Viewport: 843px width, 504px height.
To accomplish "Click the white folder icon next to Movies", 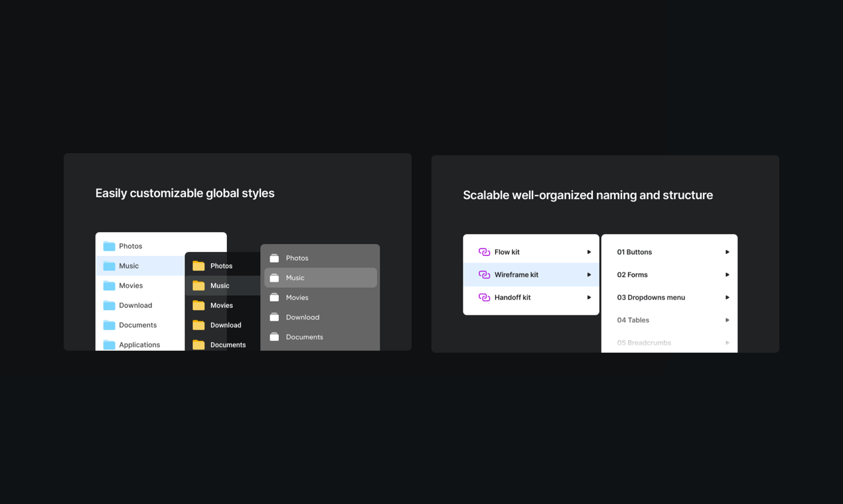I will coord(275,297).
